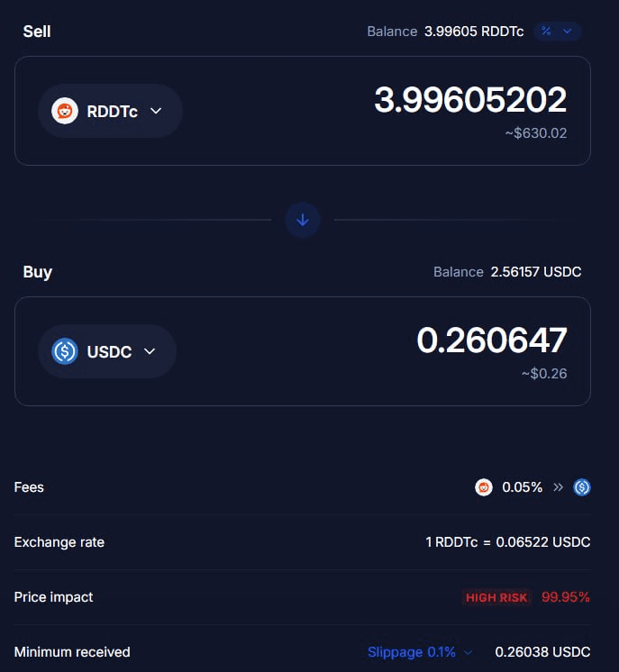Viewport: 619px width, 672px height.
Task: Expand the balance percentage chevron
Action: (x=567, y=31)
